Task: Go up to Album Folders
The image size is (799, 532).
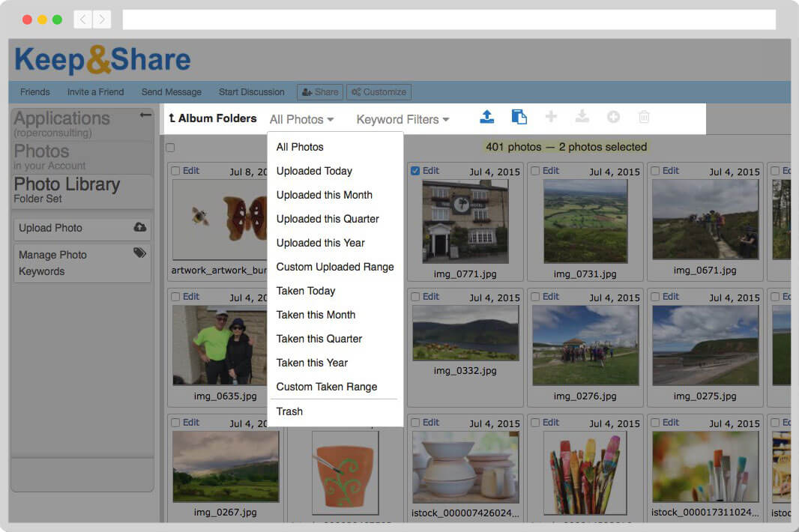Action: (212, 118)
